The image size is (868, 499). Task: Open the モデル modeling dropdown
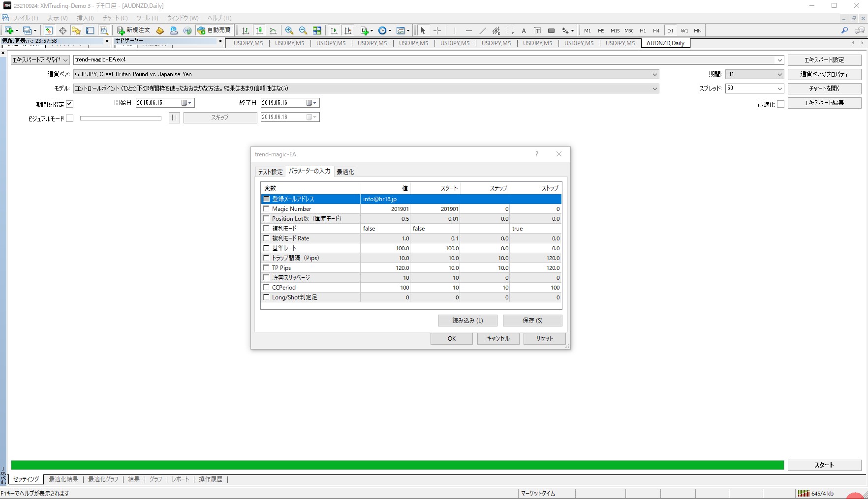pos(654,88)
